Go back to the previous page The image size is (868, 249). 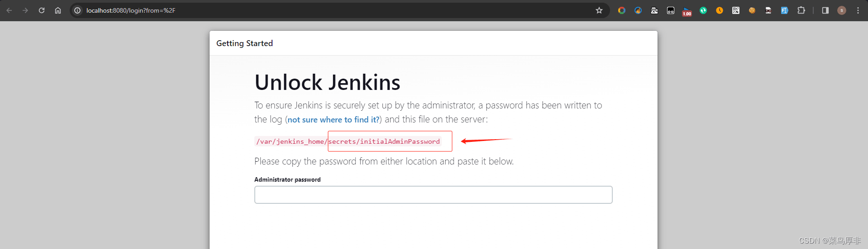tap(9, 10)
